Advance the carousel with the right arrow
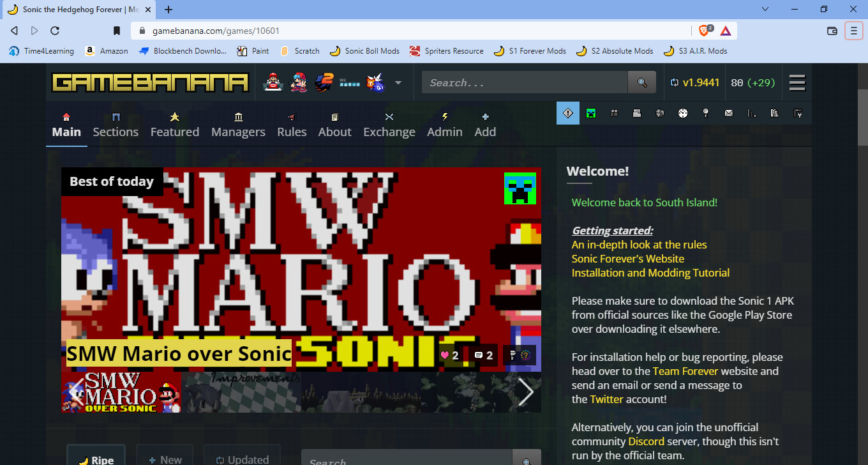Screen dimensions: 868x465 point(525,392)
